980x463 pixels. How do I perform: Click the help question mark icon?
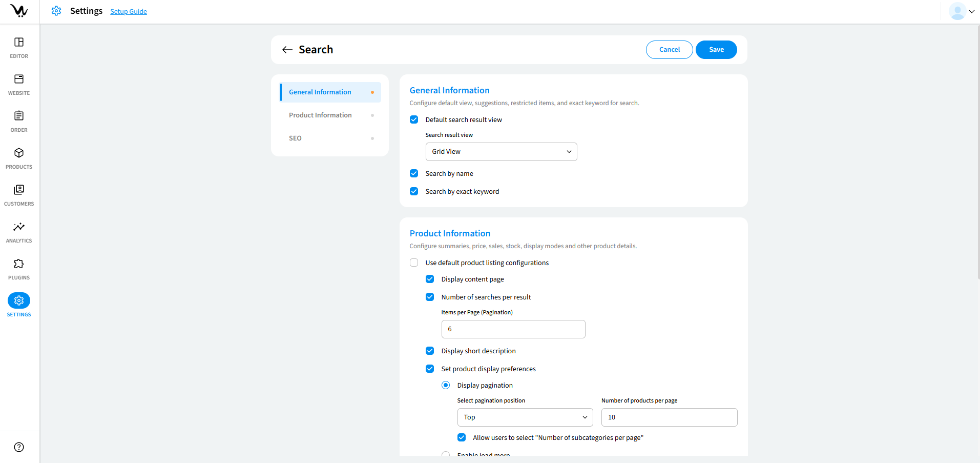(x=19, y=447)
